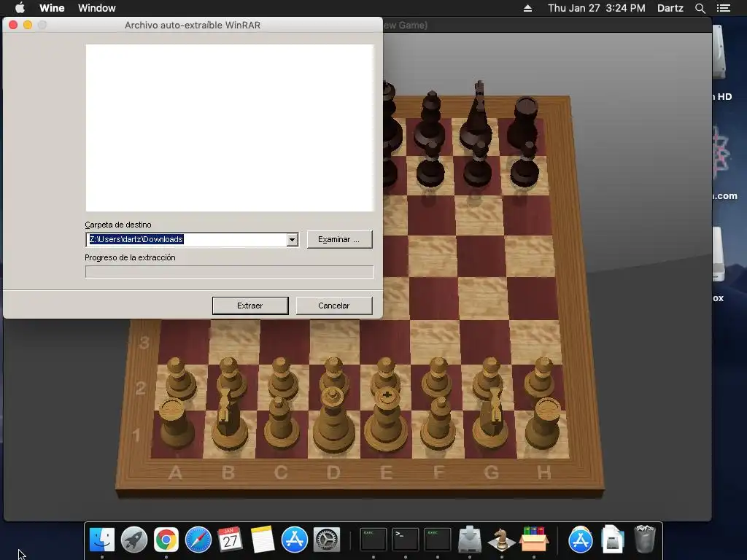Open the Window menu
The width and height of the screenshot is (747, 560).
point(97,8)
